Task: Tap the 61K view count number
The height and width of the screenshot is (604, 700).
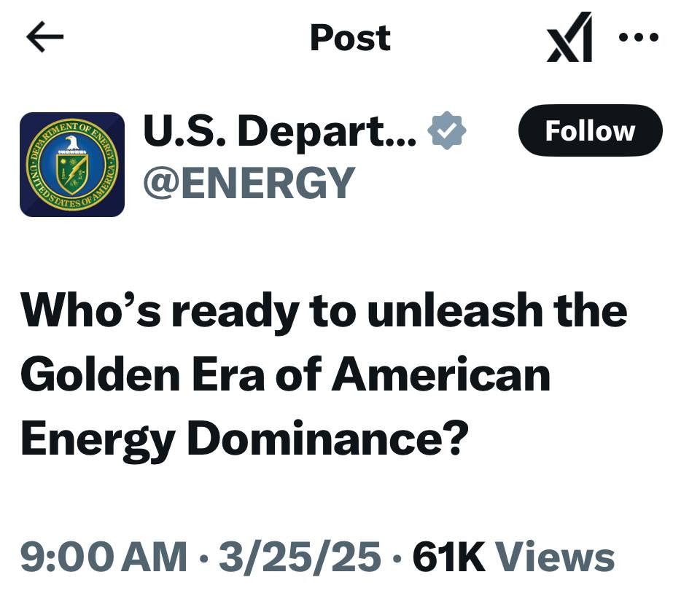Action: pos(448,557)
